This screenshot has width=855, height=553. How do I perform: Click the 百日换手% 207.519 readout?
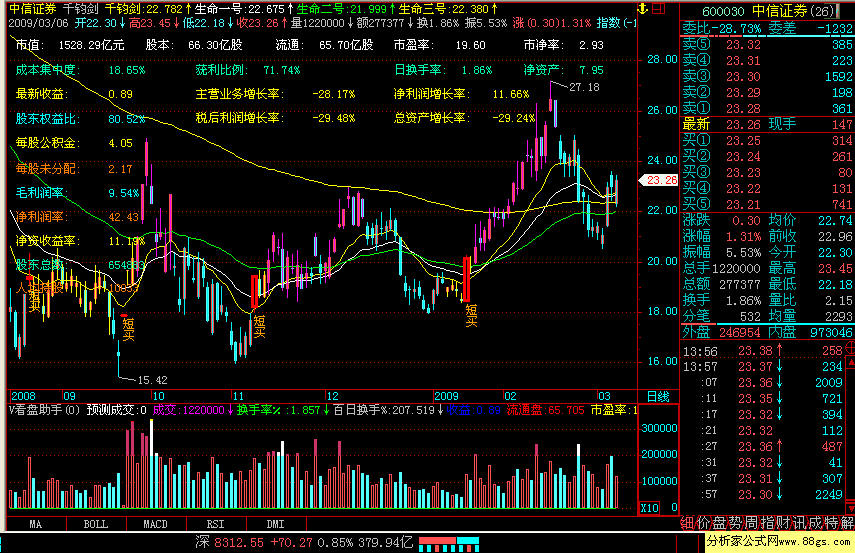click(388, 410)
